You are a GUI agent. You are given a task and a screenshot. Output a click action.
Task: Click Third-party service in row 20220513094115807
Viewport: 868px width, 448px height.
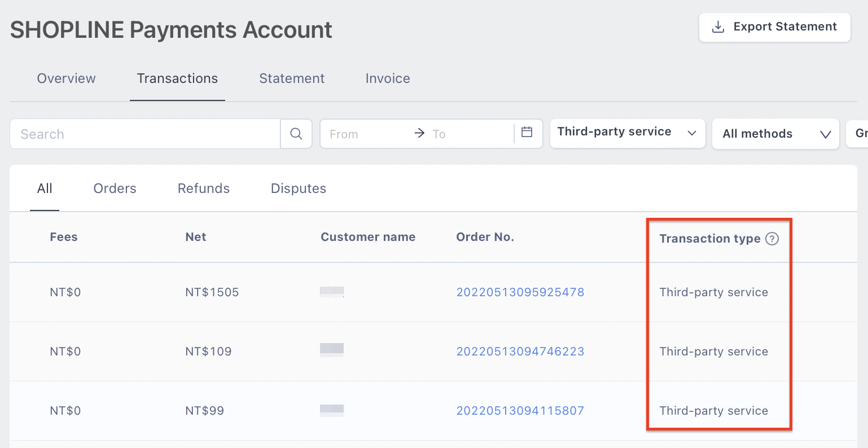coord(714,411)
